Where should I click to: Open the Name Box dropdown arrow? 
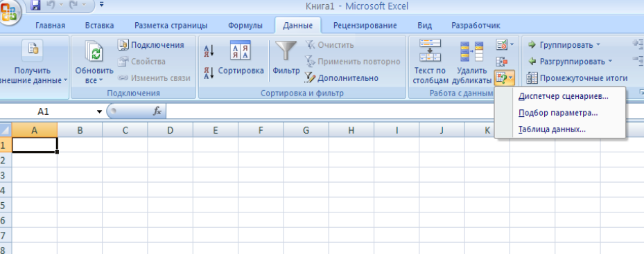(99, 111)
